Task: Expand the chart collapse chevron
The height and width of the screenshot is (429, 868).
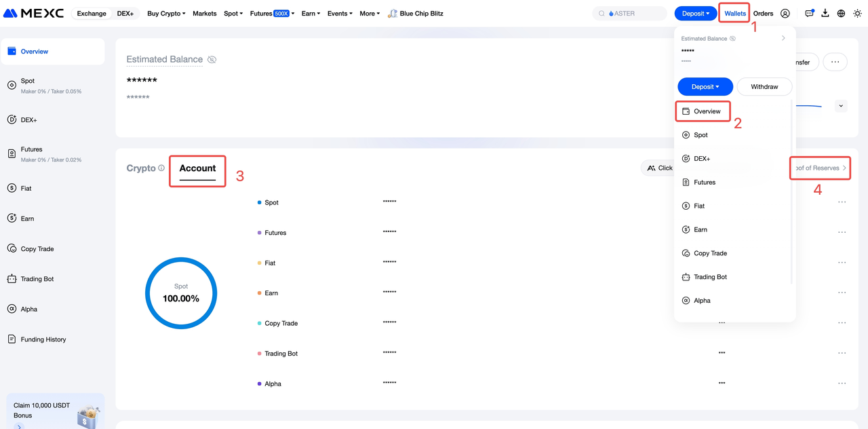Action: (841, 106)
